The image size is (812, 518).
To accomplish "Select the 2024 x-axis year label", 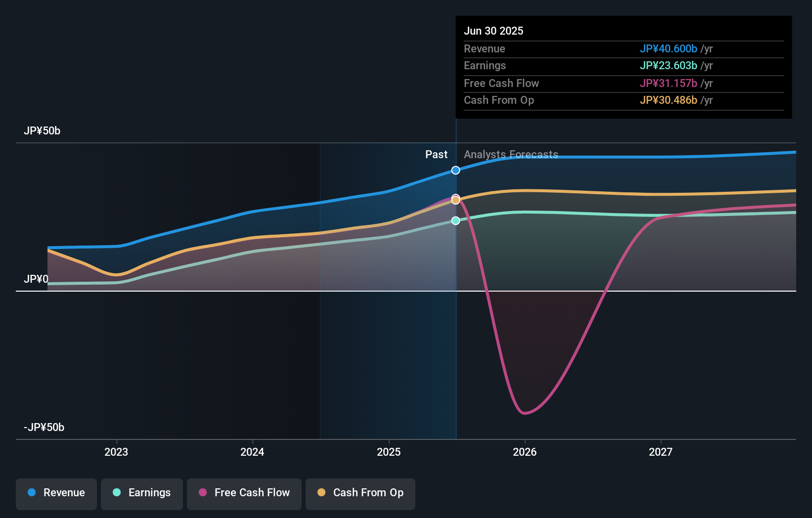I will coord(252,452).
